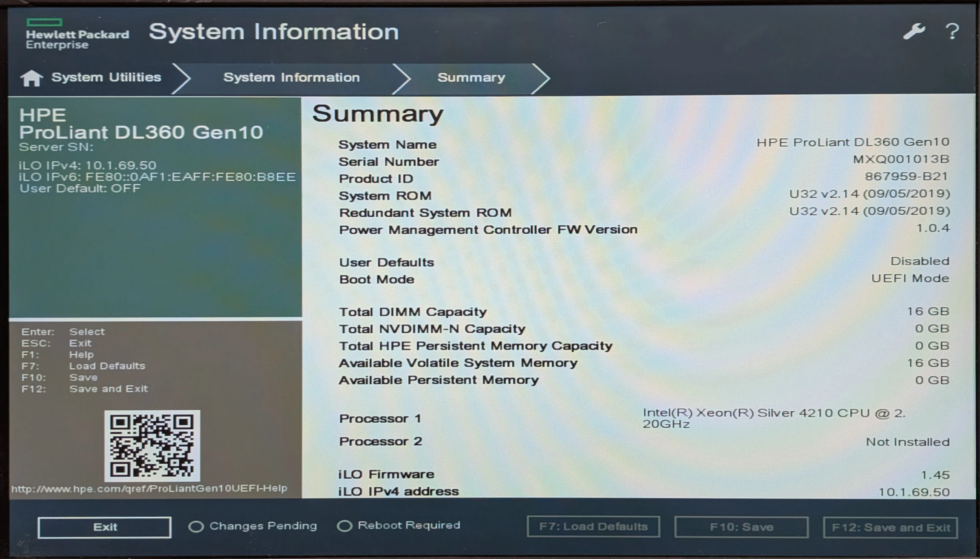Select the Processor 2 label
Image resolution: width=980 pixels, height=559 pixels.
[x=381, y=442]
